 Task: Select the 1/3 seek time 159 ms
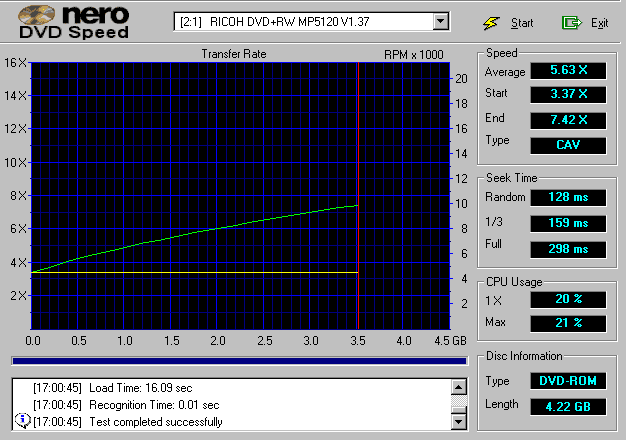(568, 223)
